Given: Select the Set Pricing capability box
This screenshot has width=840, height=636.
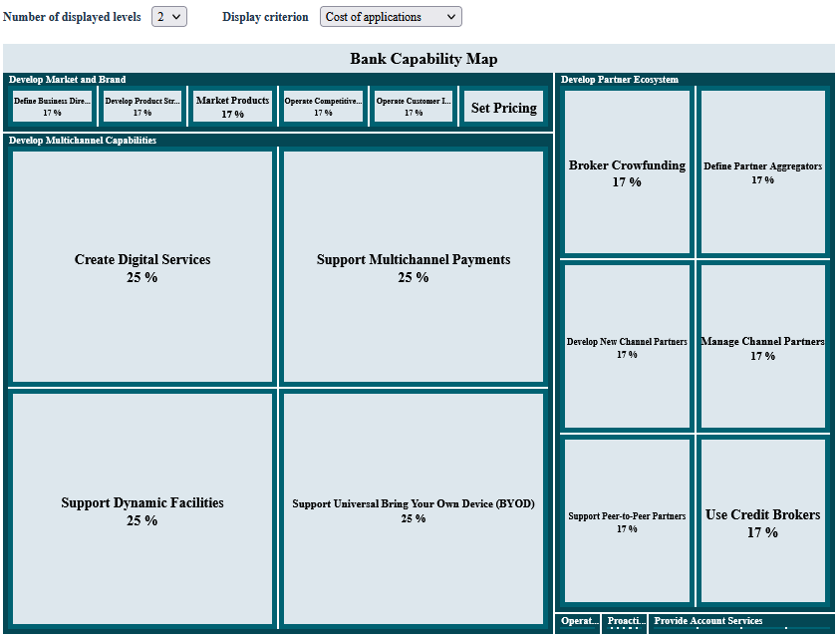Looking at the screenshot, I should [x=503, y=107].
